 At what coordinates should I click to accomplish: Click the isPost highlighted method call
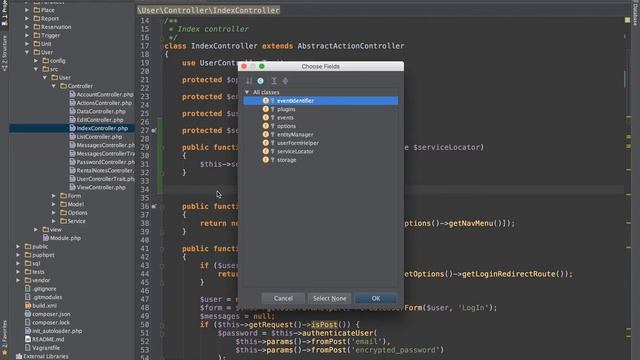324,325
